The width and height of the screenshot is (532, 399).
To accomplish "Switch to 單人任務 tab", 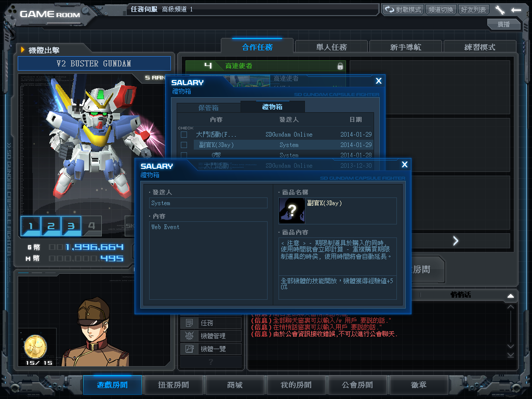I will [331, 47].
